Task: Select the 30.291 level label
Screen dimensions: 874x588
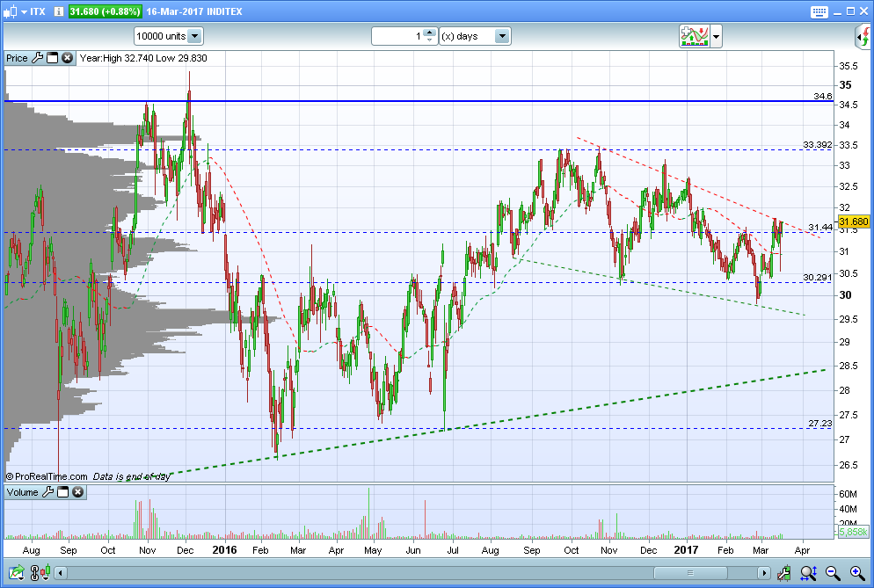Action: (818, 277)
